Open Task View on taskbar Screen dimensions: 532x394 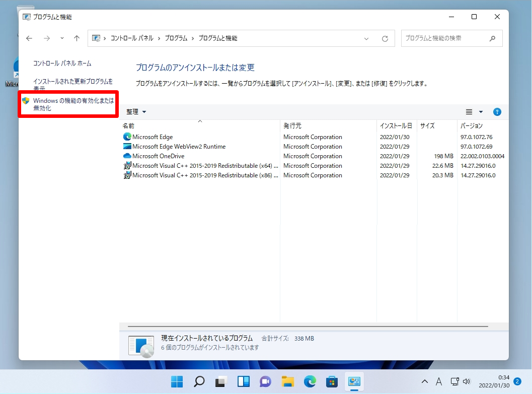(x=221, y=382)
